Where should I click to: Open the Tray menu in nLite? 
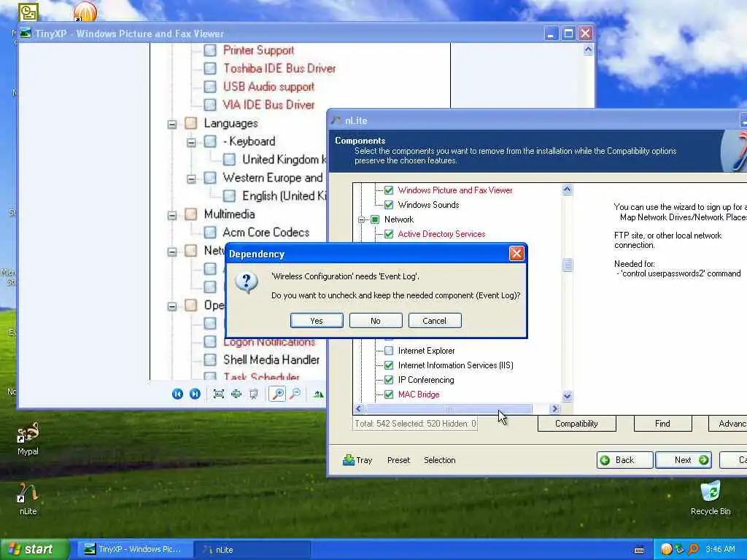357,460
